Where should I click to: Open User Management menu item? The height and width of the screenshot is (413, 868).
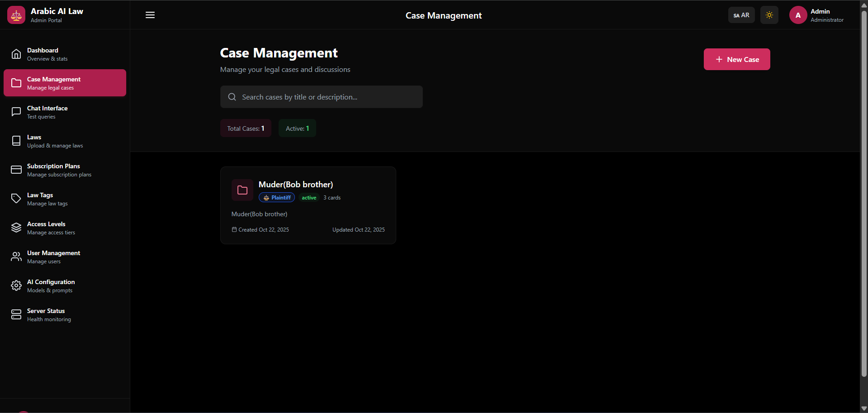[65, 257]
